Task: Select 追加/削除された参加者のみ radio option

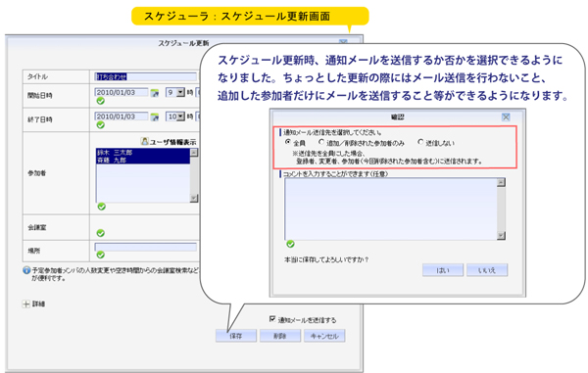Action: (321, 142)
